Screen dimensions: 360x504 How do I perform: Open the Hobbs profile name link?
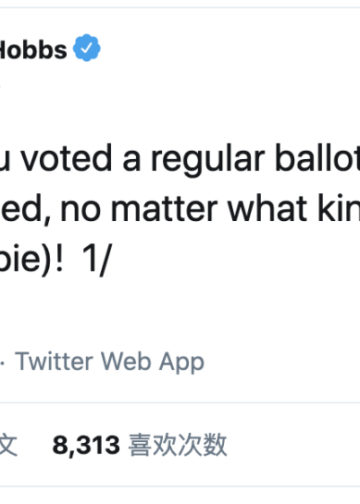point(33,50)
